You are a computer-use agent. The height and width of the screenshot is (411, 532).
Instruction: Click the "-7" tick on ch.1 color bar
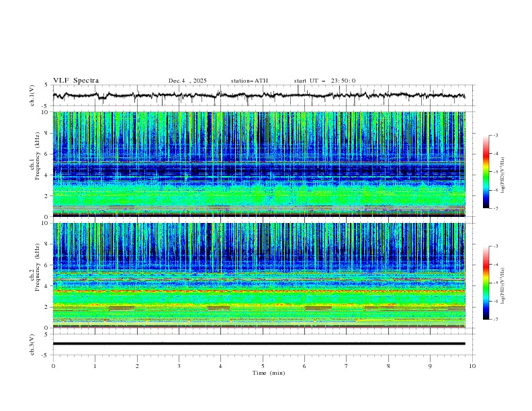pos(496,209)
